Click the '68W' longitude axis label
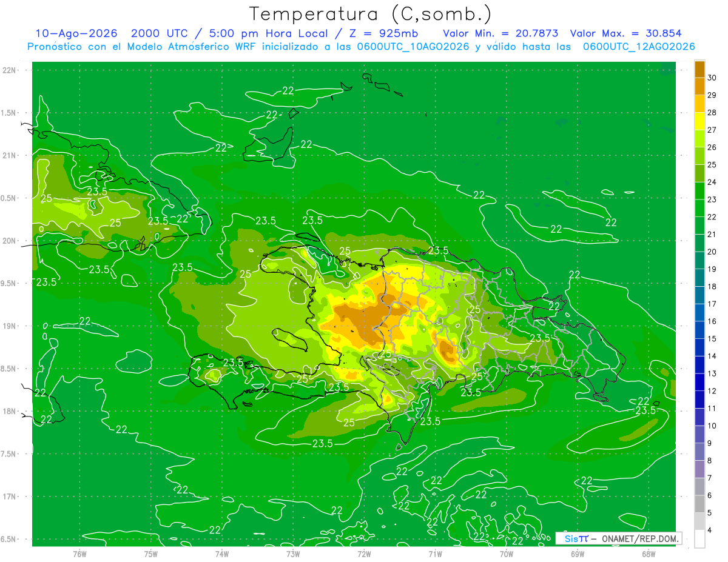728x562 pixels. 649,554
